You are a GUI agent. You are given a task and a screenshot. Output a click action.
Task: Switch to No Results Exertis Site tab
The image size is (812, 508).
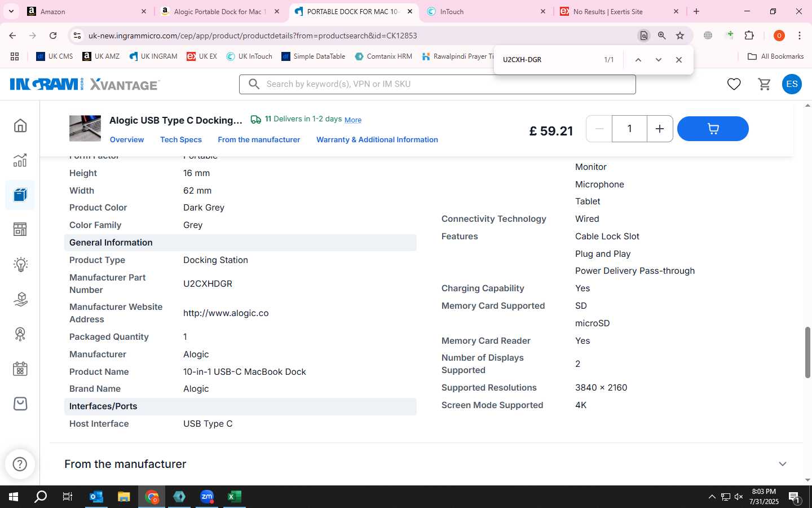click(x=618, y=11)
